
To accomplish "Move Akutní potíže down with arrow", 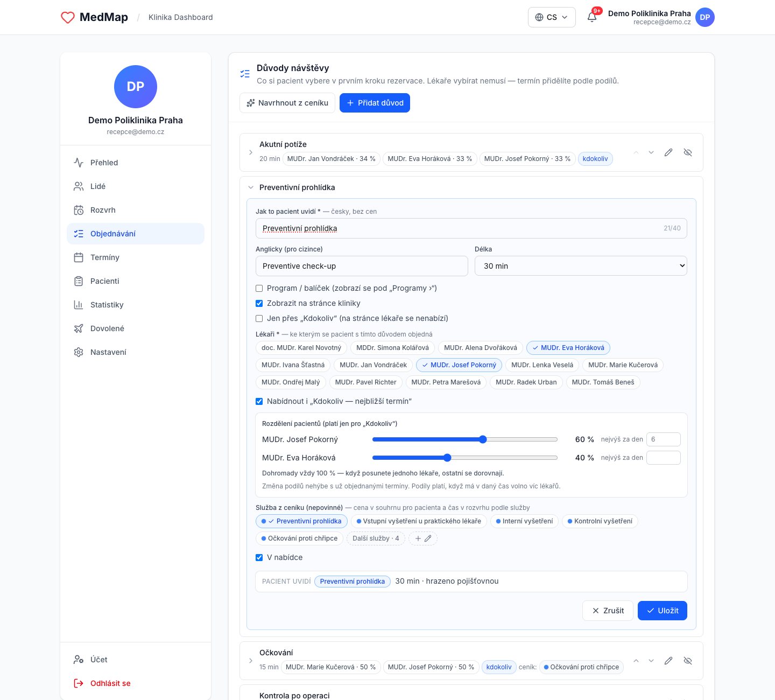I will tap(651, 152).
